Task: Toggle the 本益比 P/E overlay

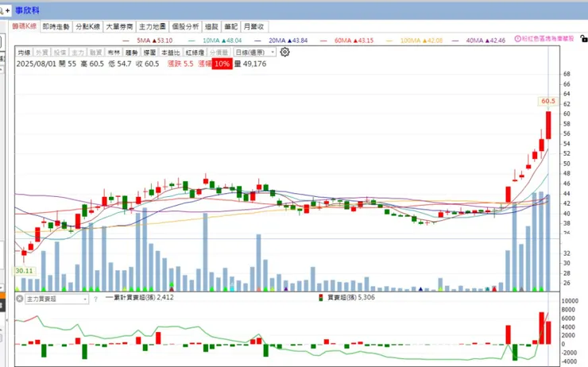Action: point(171,52)
